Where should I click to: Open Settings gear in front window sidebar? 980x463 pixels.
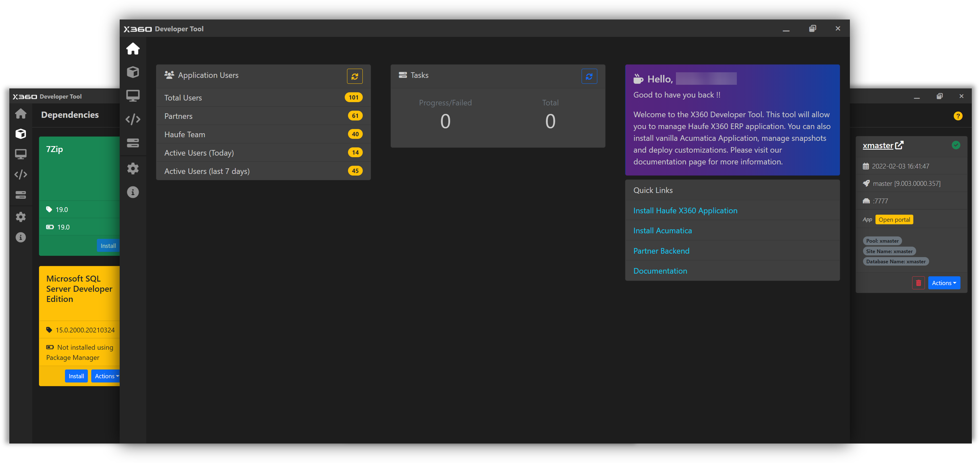[133, 168]
